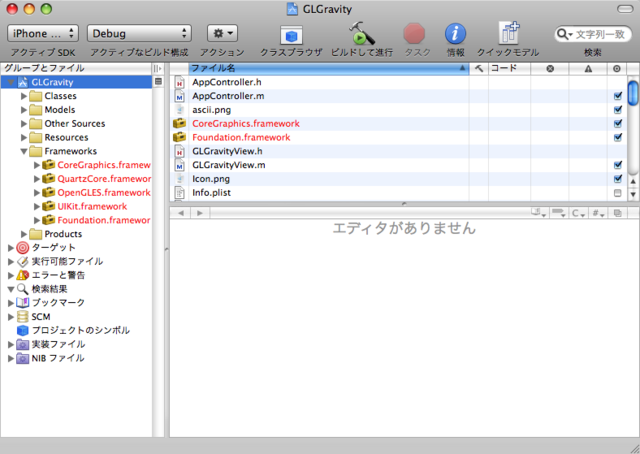Click the red Tasks stop icon
This screenshot has height=454, width=640.
click(414, 33)
